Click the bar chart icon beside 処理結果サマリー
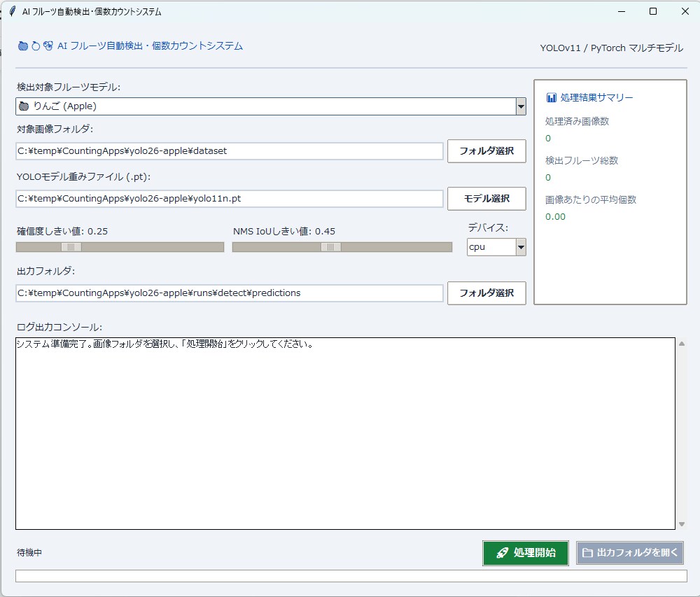 [552, 97]
